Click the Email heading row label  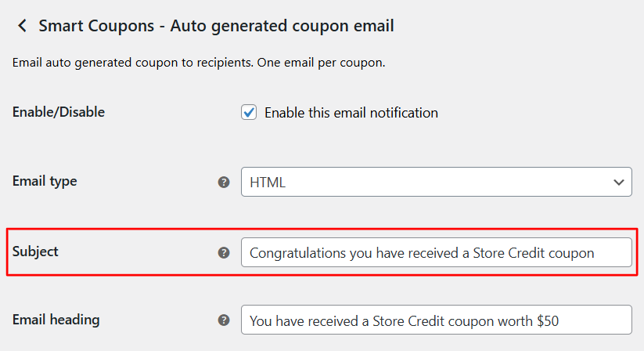56,320
